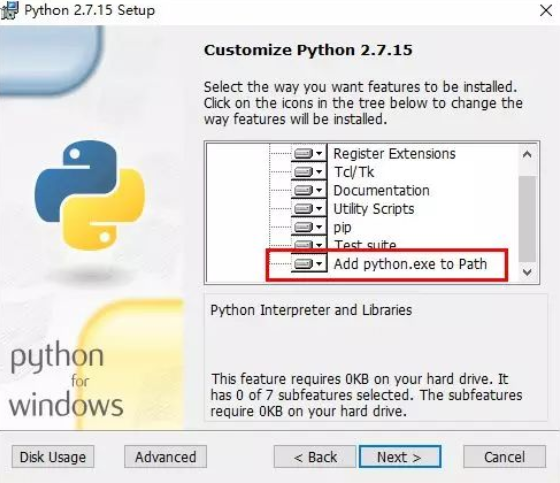The width and height of the screenshot is (560, 483).
Task: Click the drive icon beside Documentation
Action: click(303, 190)
